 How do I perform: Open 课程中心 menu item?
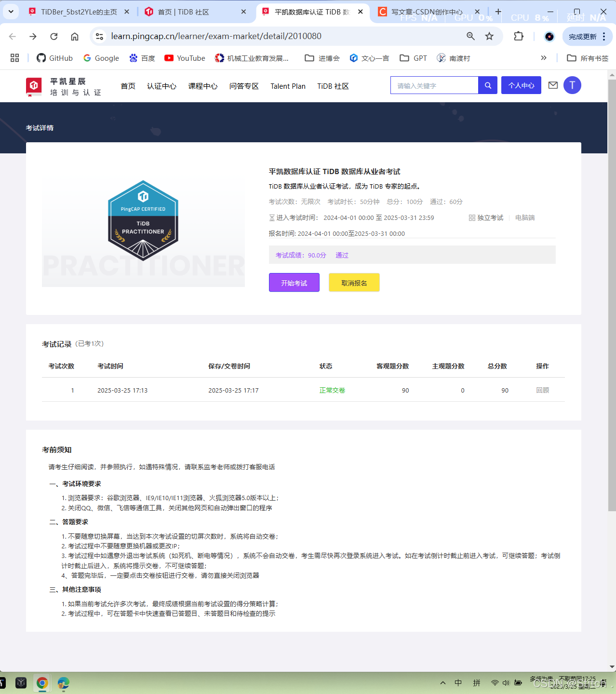(x=202, y=86)
